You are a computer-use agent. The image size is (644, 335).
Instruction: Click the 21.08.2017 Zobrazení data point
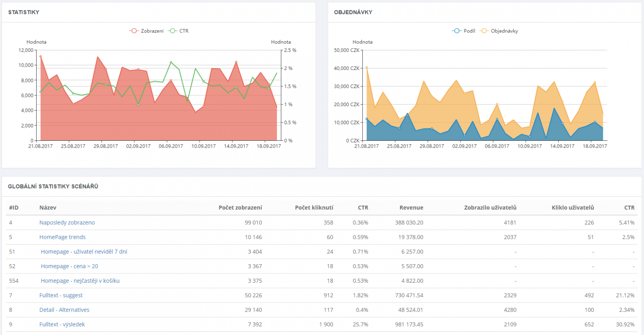[41, 57]
